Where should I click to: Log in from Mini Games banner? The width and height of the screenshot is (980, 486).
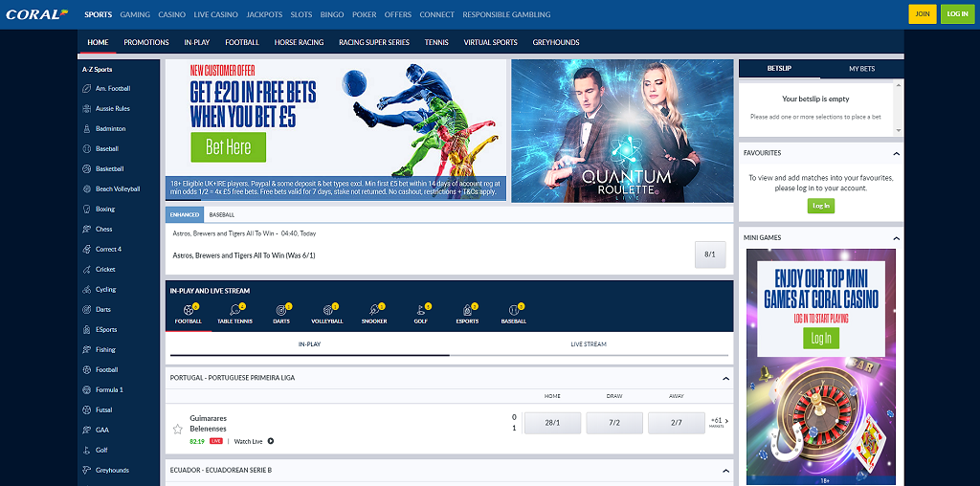[x=820, y=338]
